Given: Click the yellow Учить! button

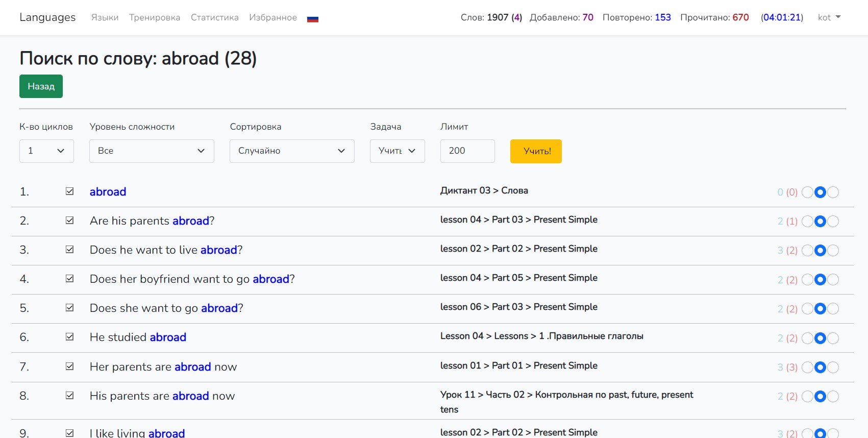Looking at the screenshot, I should pyautogui.click(x=536, y=151).
